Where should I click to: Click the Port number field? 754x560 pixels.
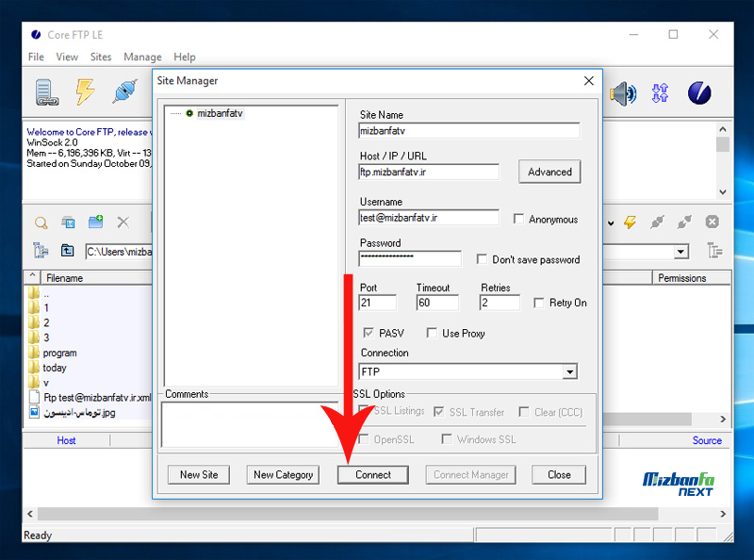[x=378, y=303]
